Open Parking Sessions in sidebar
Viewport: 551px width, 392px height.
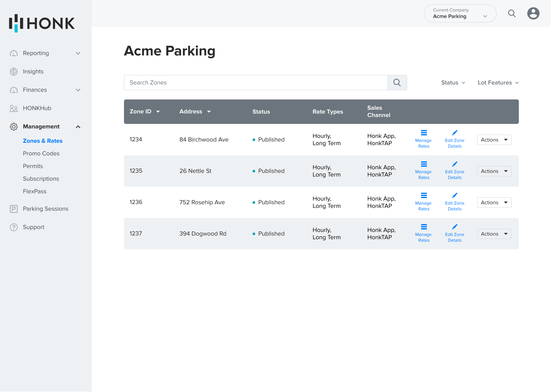(x=45, y=209)
